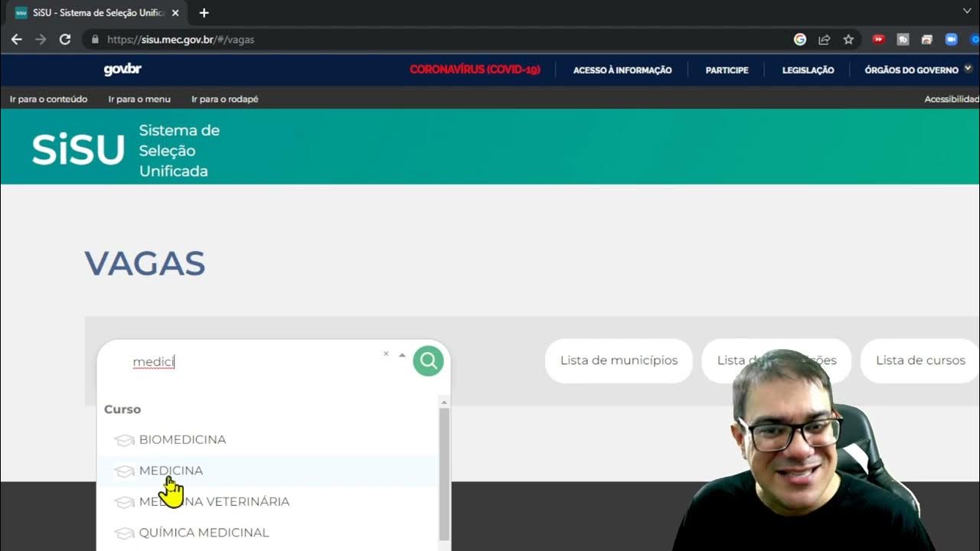
Task: Click the share page icon in the address bar
Action: pyautogui.click(x=825, y=39)
